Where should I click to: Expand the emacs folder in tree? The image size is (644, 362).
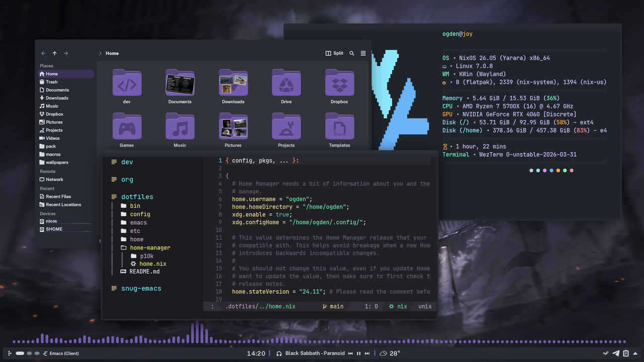[x=134, y=223]
